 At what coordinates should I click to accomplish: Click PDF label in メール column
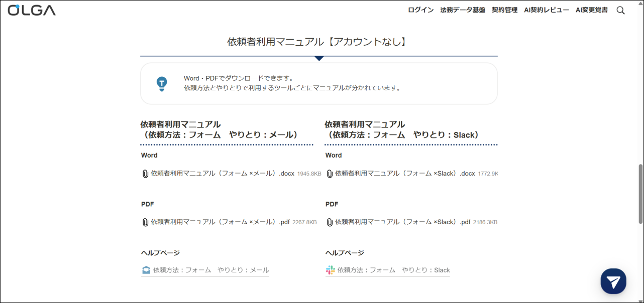[x=148, y=204]
